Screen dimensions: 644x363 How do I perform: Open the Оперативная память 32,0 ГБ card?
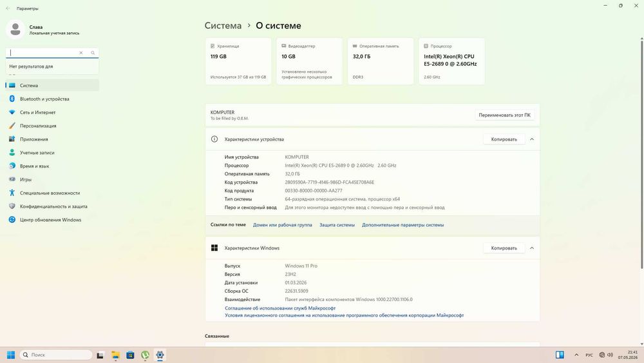click(x=381, y=61)
